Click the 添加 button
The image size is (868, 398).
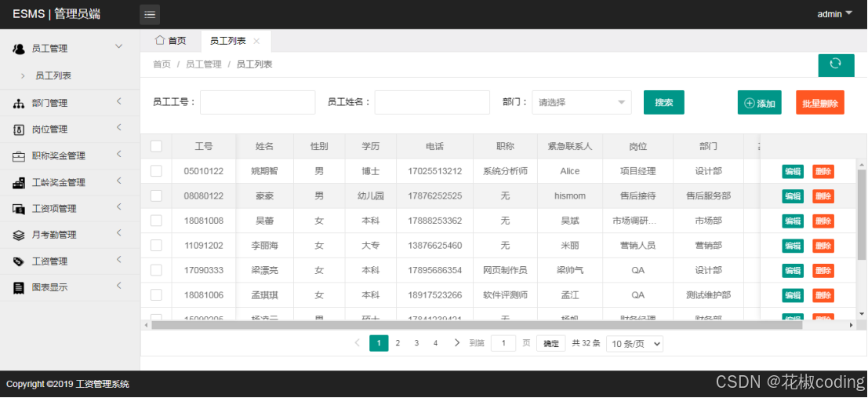coord(760,103)
